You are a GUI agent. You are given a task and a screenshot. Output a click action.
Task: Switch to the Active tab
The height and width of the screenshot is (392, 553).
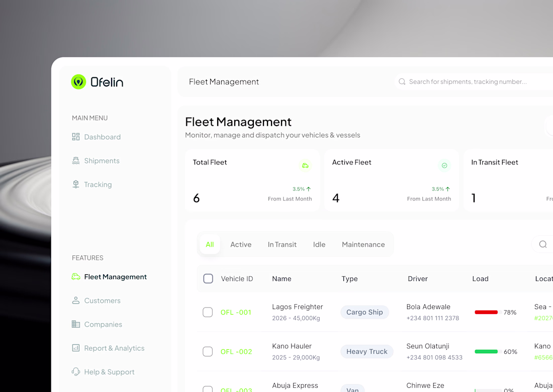241,244
